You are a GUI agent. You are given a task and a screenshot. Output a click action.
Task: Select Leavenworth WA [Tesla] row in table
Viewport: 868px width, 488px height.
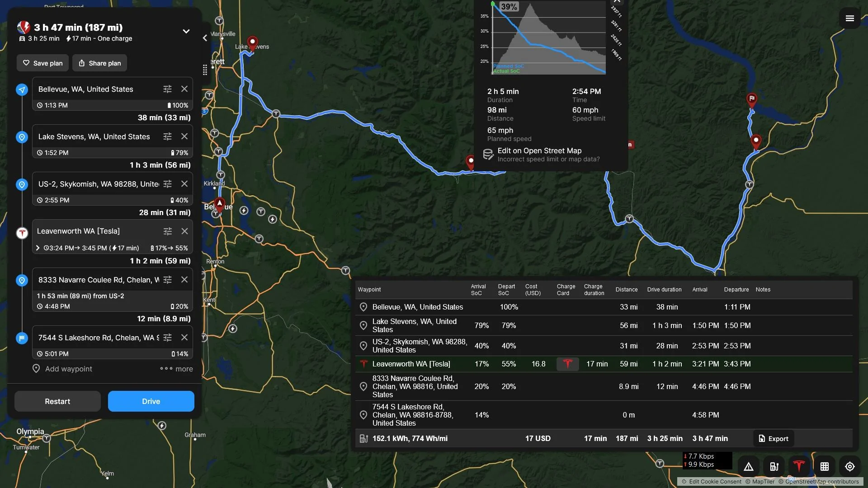coord(604,364)
